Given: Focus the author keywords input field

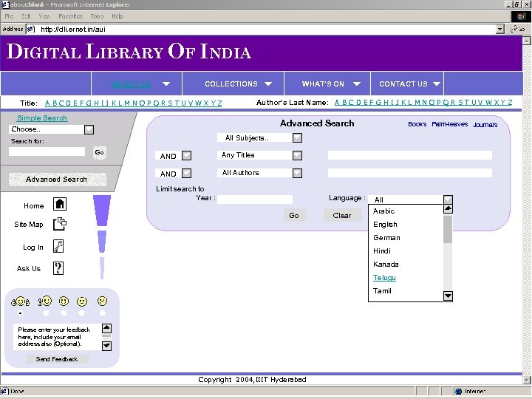Looking at the screenshot, I should 410,173.
